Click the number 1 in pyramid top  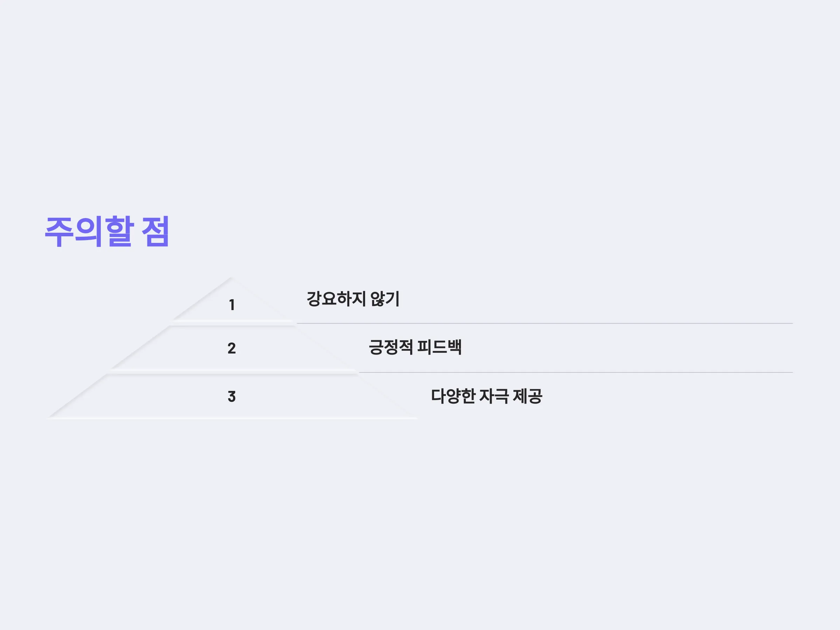(232, 305)
